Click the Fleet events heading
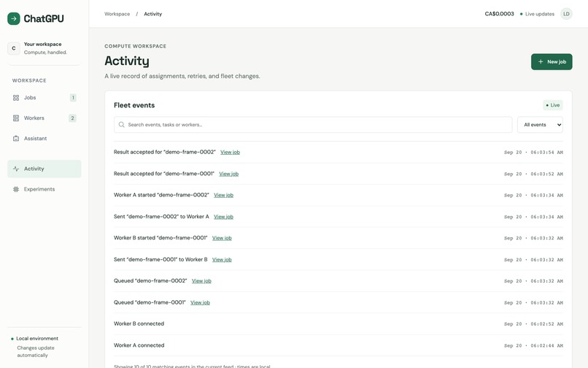Viewport: 588px width, 368px height. click(134, 105)
